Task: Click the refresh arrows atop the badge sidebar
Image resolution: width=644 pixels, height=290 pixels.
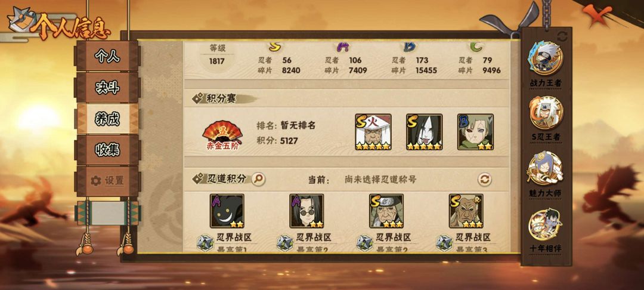Action: click(x=562, y=36)
